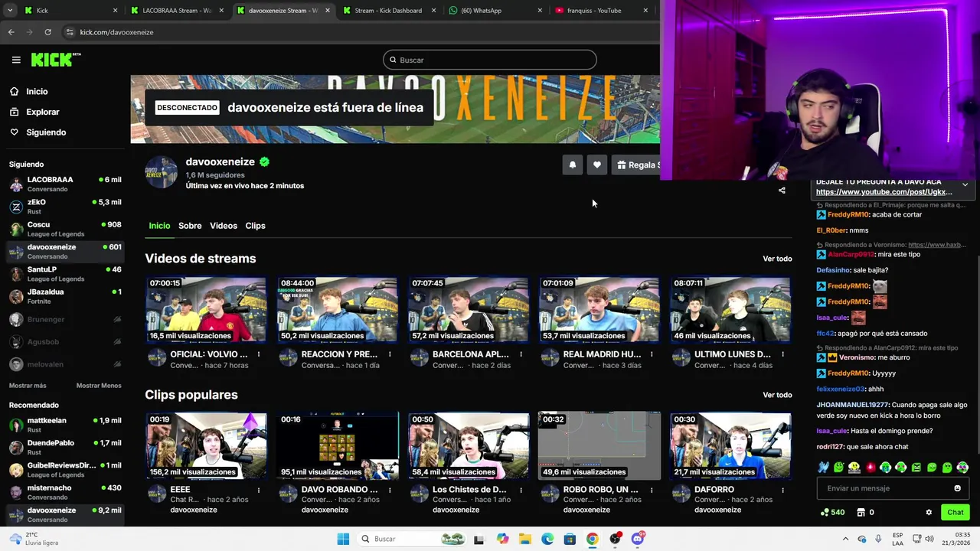Image resolution: width=980 pixels, height=551 pixels.
Task: Open the 07:00:15 OFICIAL: VOLVIO video thumbnail
Action: (x=206, y=309)
